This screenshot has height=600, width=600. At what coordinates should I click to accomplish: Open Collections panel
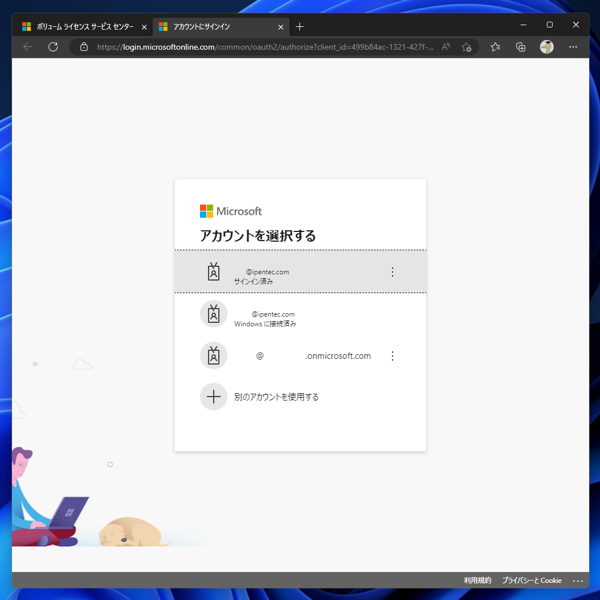click(x=521, y=47)
